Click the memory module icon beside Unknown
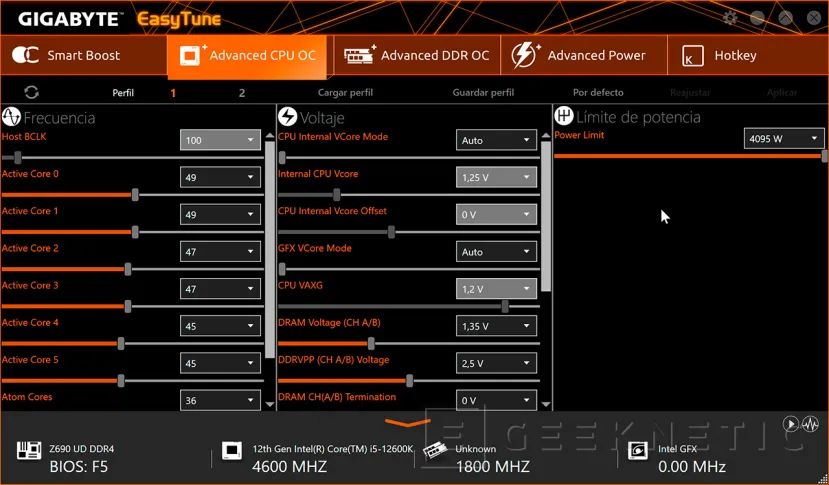The image size is (829, 485). [435, 451]
